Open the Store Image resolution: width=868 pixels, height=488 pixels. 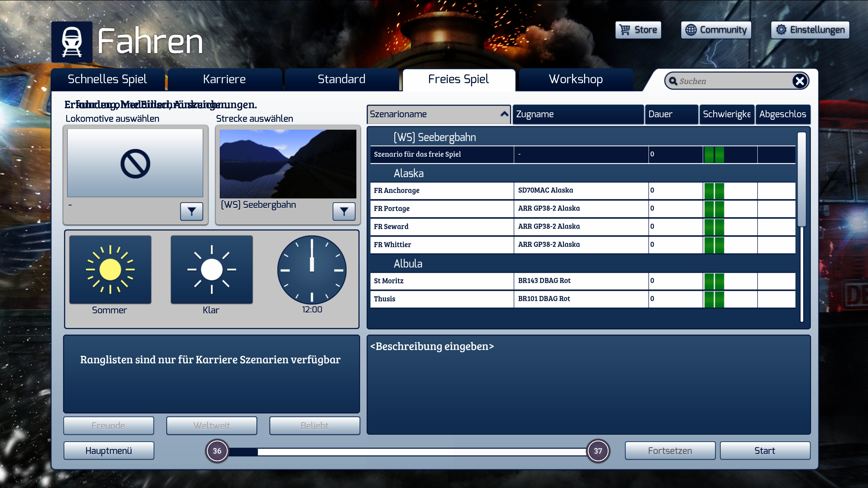click(638, 30)
